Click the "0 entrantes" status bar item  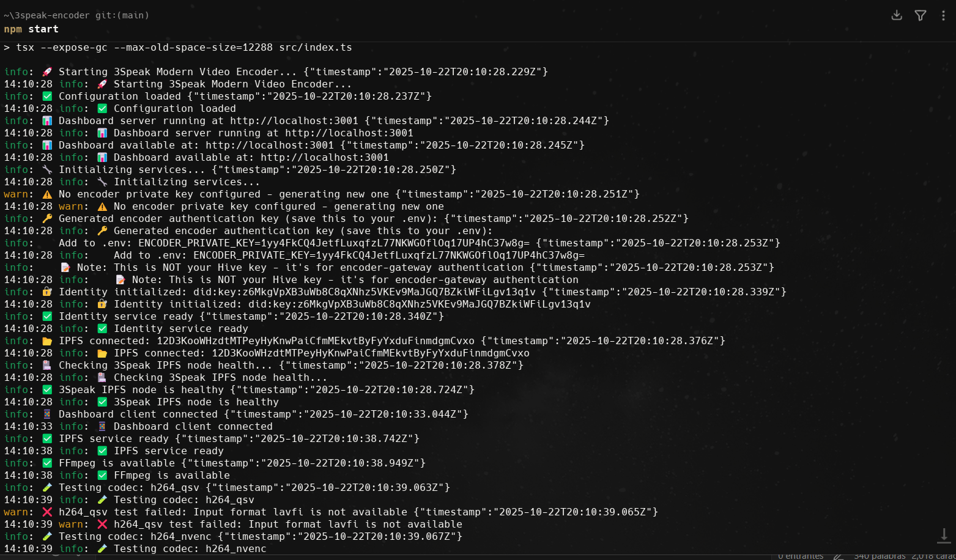[801, 556]
